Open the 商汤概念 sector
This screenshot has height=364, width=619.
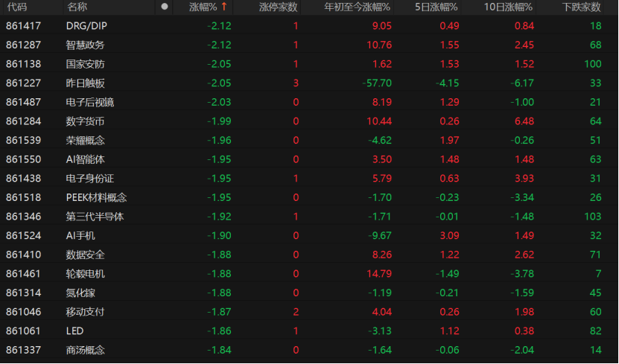click(85, 350)
